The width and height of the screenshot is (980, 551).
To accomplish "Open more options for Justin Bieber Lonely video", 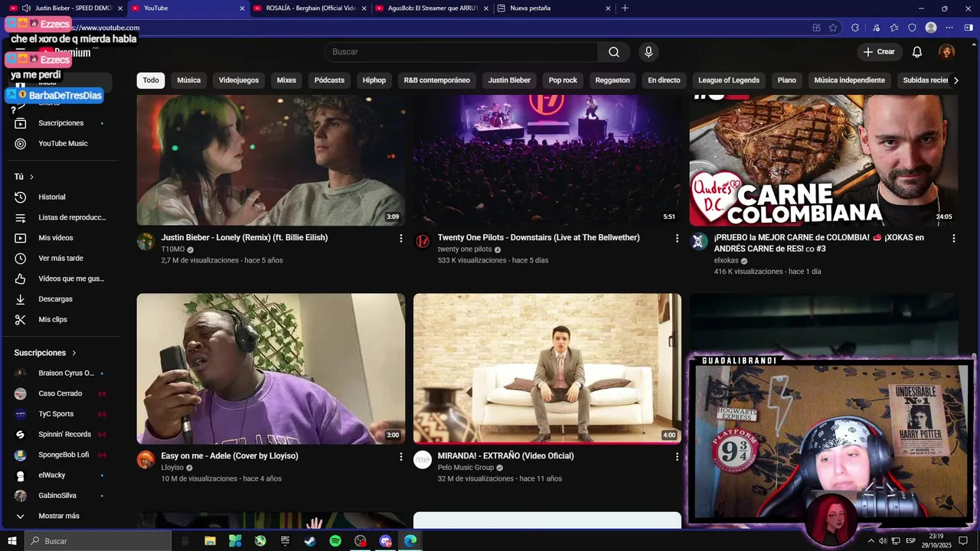I will [400, 239].
